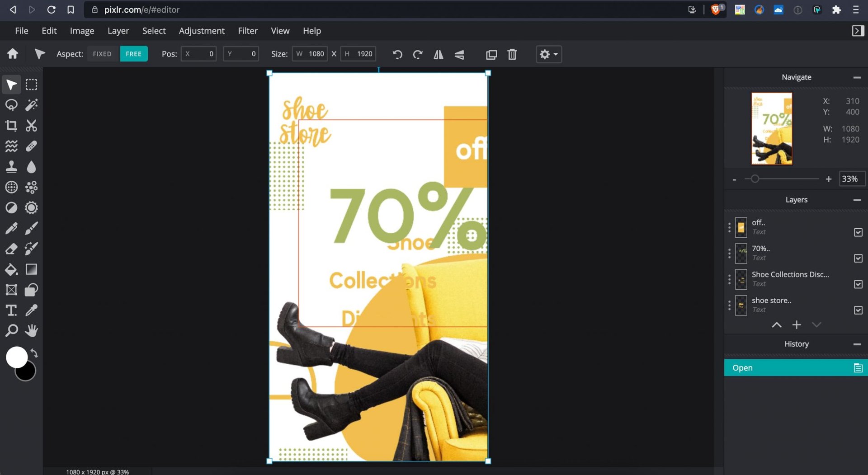
Task: Select the Text tool
Action: click(x=11, y=310)
